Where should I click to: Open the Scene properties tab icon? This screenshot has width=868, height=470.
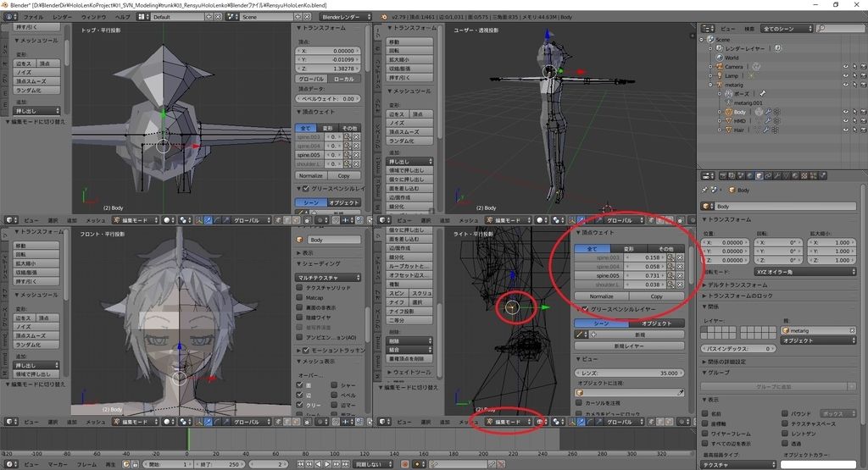pos(741,176)
